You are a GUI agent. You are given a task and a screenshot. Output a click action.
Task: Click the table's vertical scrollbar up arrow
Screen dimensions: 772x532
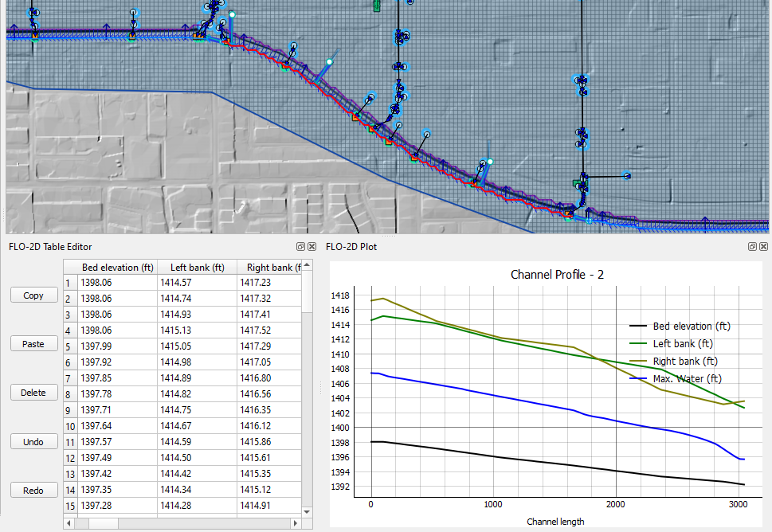(x=307, y=264)
